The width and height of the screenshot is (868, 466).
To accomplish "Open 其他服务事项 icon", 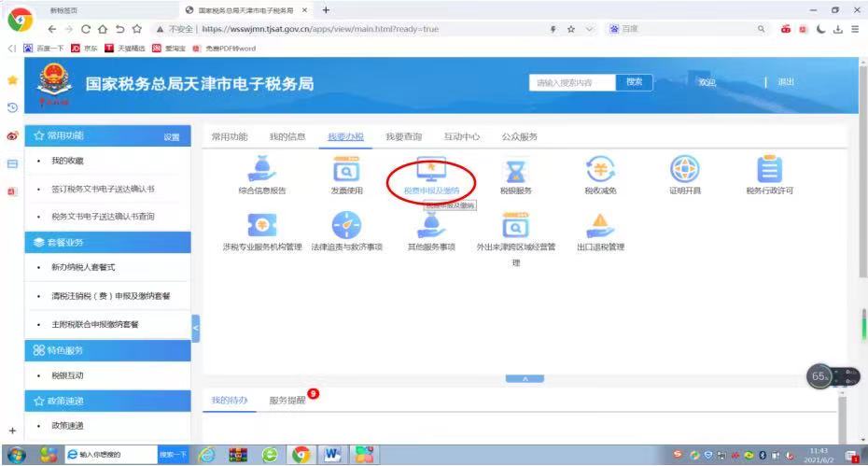I will point(431,225).
